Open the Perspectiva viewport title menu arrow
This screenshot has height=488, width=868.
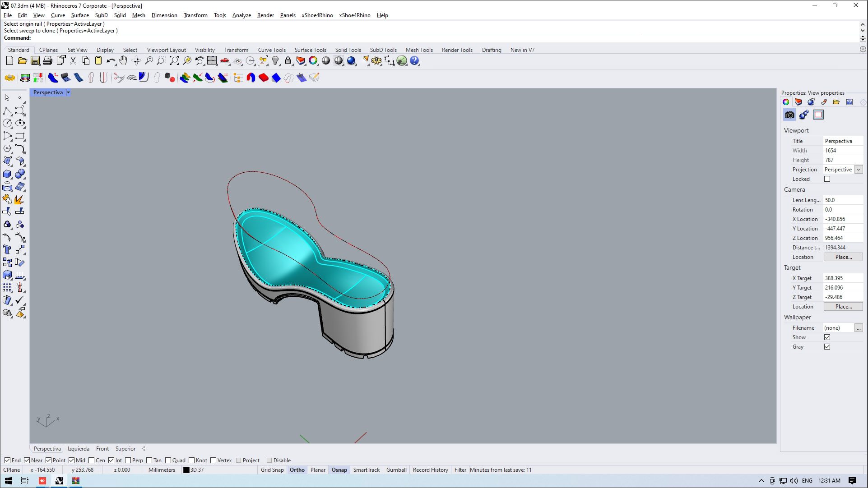[x=68, y=92]
